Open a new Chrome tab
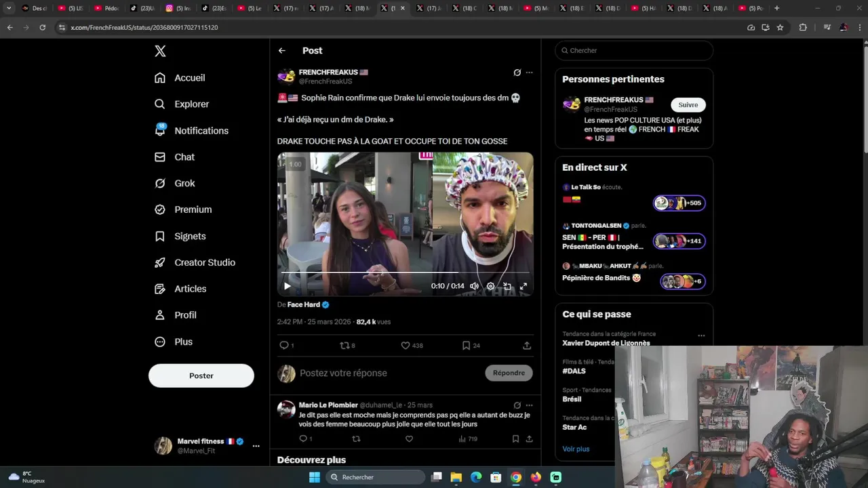Screen dimensions: 868x488 pos(776,8)
